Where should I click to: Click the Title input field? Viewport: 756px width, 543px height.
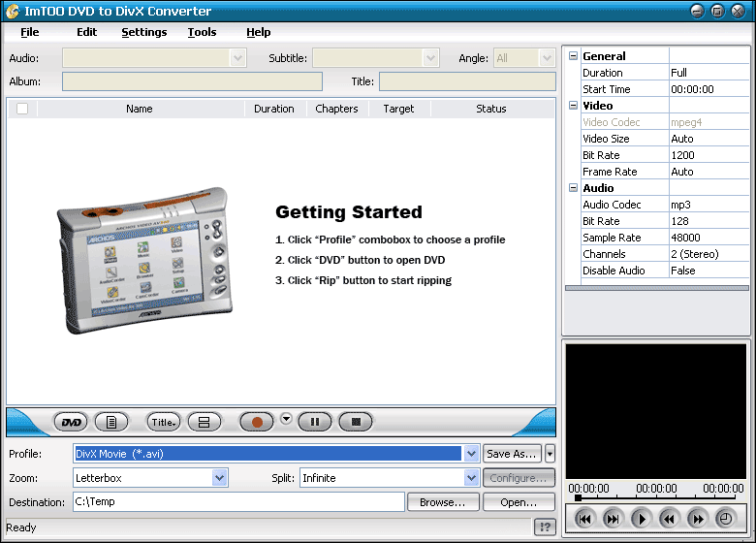click(x=468, y=81)
